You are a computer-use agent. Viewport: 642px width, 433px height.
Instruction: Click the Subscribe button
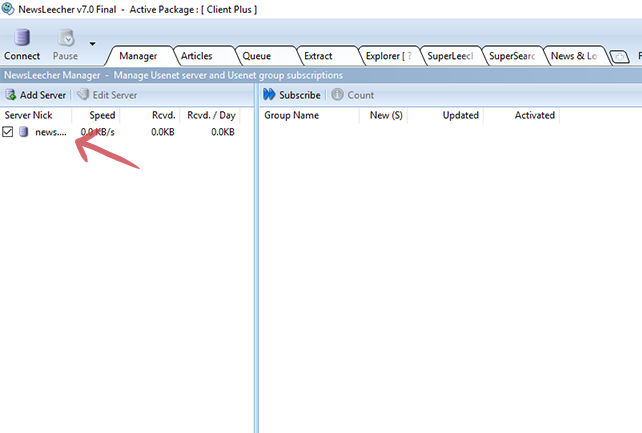click(x=292, y=95)
